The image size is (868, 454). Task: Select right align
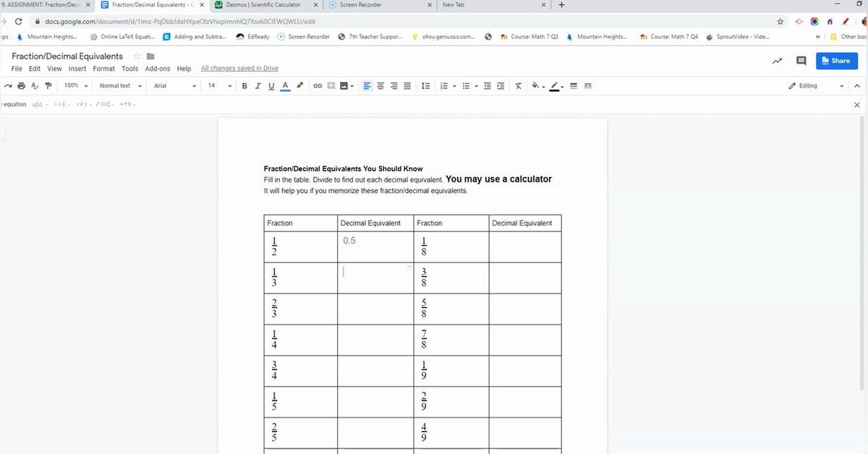394,86
